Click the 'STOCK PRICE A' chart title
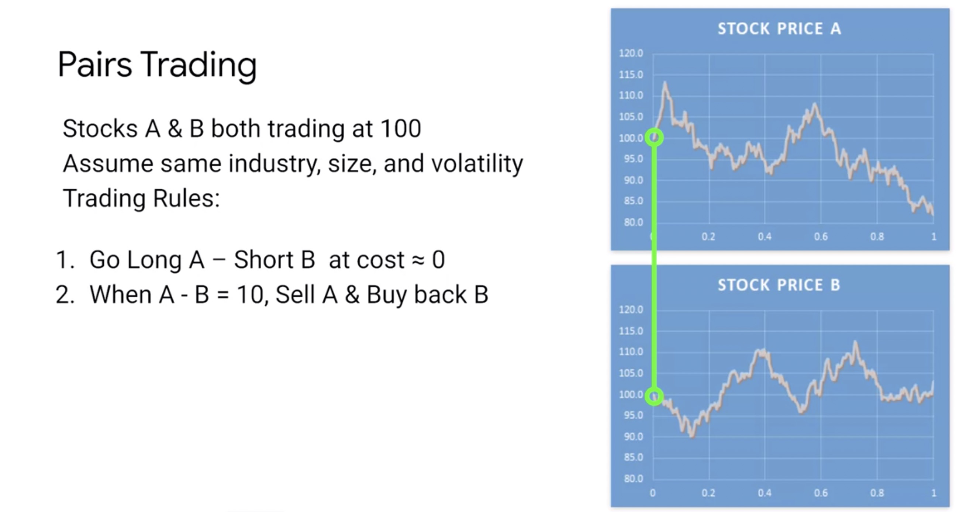Viewport: 980px width, 512px height. click(779, 29)
